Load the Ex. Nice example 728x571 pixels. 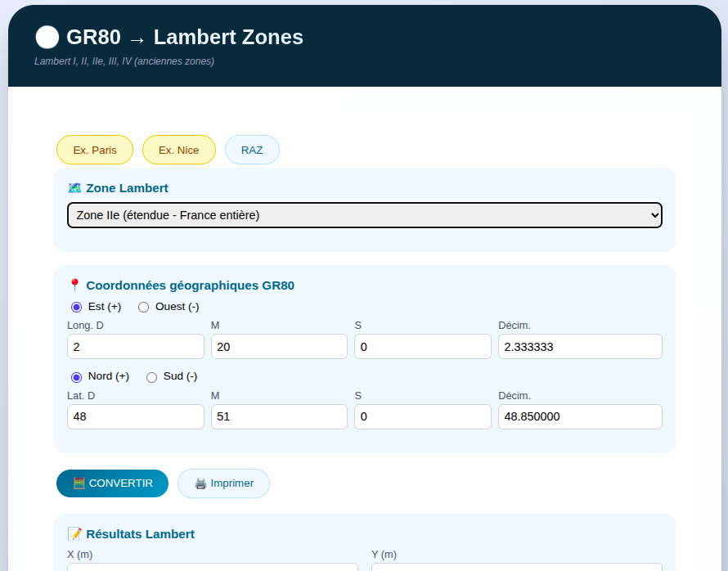click(179, 150)
